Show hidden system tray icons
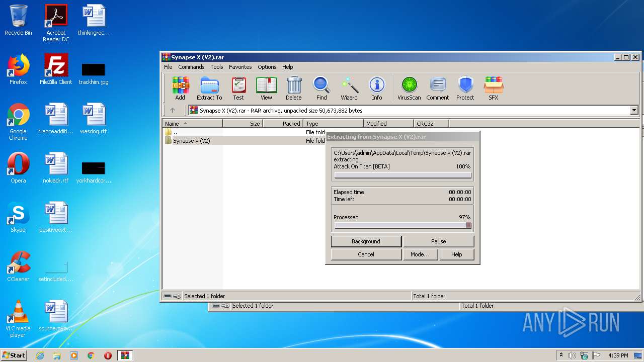The height and width of the screenshot is (362, 644). coord(561,355)
